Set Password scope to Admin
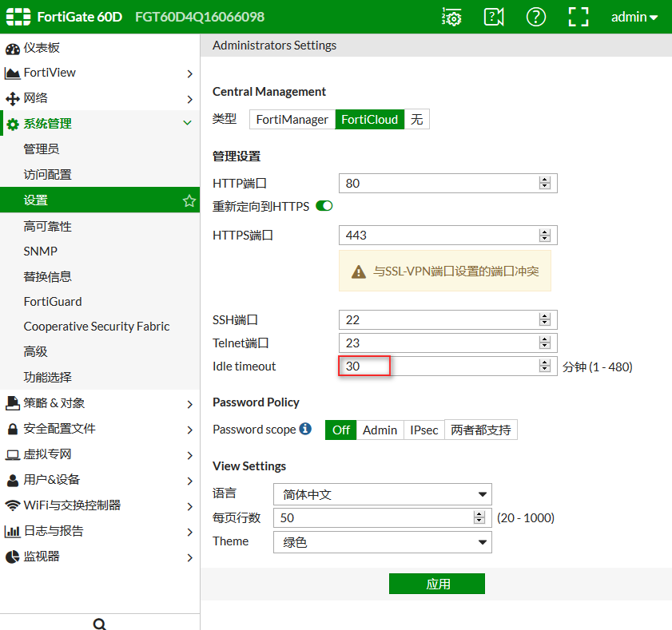Viewport: 672px width, 630px height. point(380,430)
